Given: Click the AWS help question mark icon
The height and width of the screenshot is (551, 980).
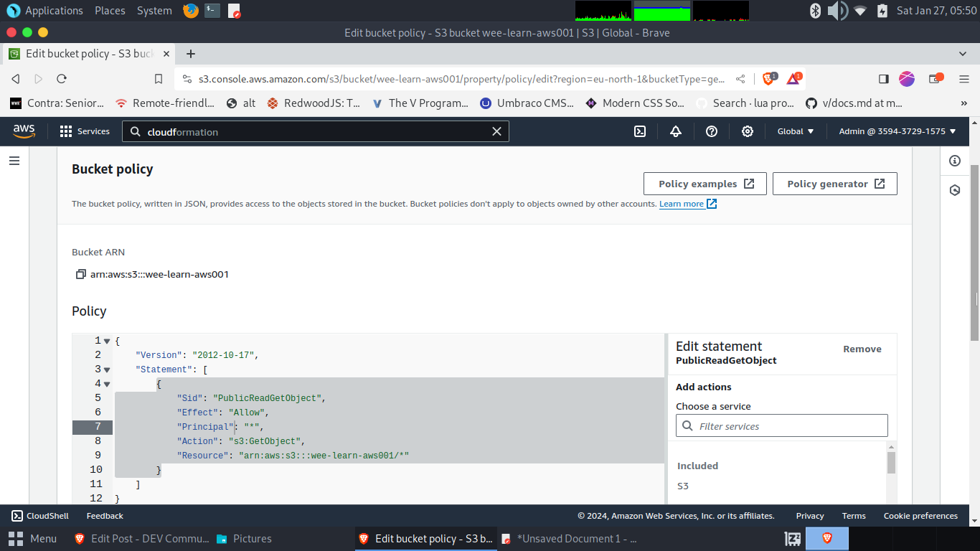Looking at the screenshot, I should pyautogui.click(x=712, y=131).
